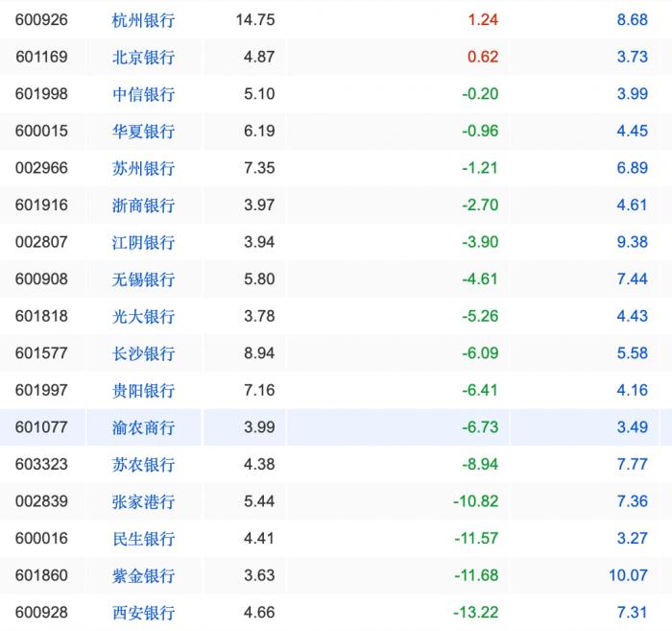Image resolution: width=672 pixels, height=631 pixels.
Task: Open 苏州银行 stock details
Action: 143,168
